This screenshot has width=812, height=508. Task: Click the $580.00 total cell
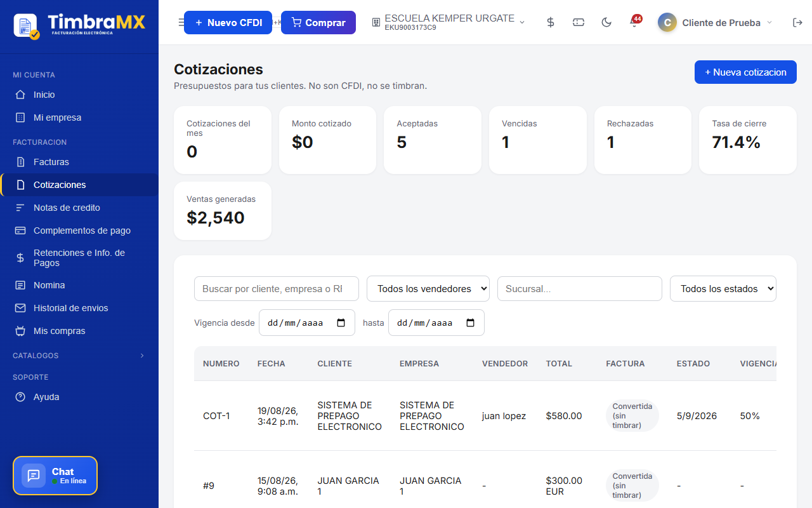click(564, 416)
